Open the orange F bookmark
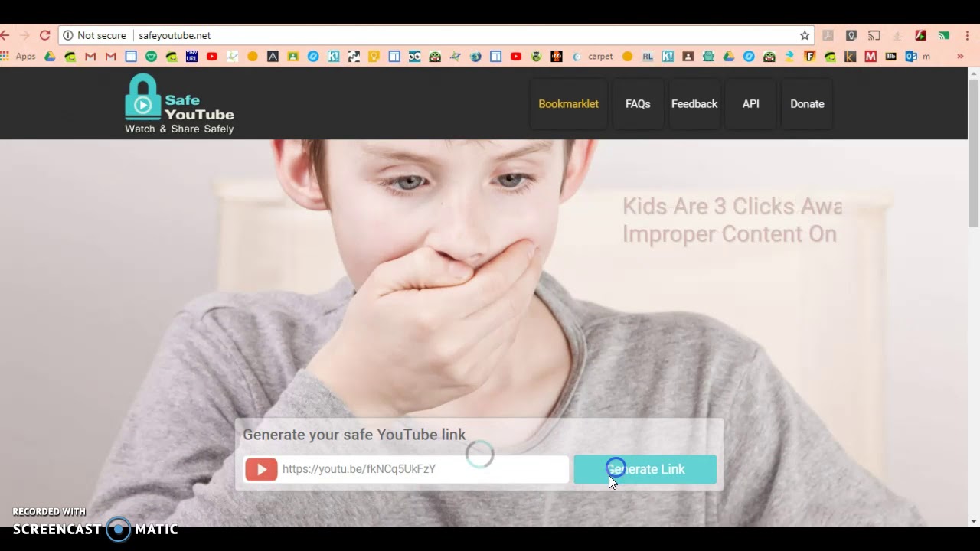The height and width of the screenshot is (551, 980). click(809, 56)
